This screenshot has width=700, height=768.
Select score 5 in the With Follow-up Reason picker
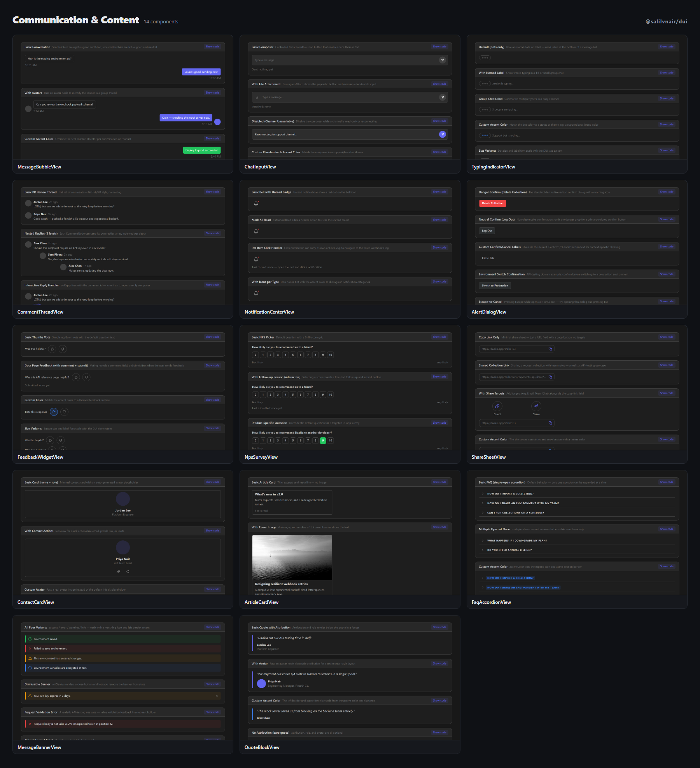coord(293,395)
